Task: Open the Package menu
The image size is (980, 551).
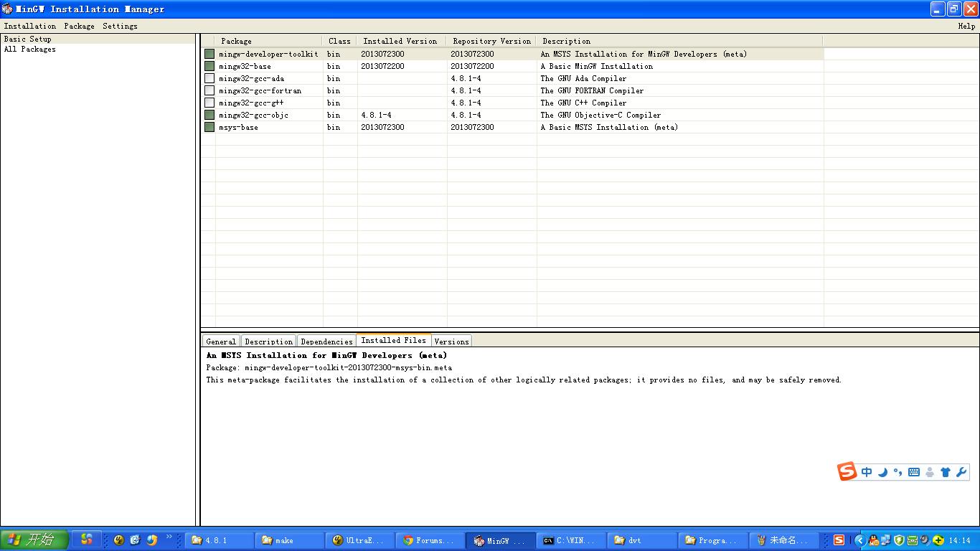Action: click(79, 26)
